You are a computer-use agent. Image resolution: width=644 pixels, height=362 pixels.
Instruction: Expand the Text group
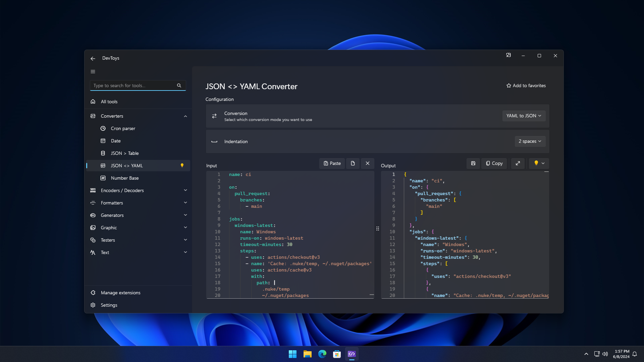[138, 252]
